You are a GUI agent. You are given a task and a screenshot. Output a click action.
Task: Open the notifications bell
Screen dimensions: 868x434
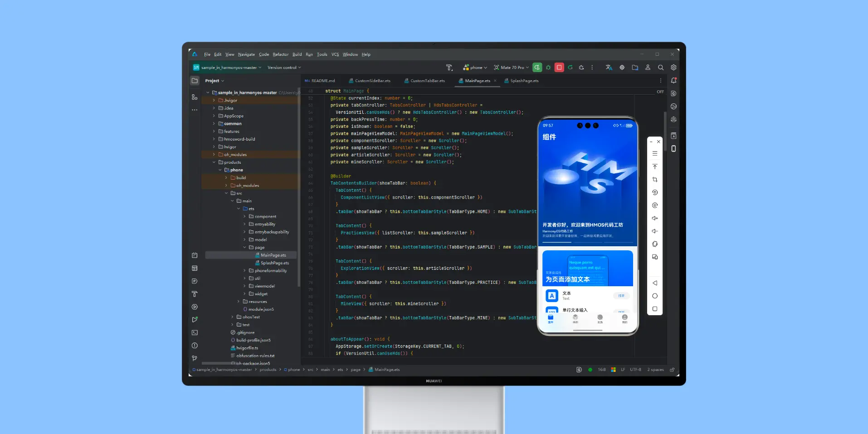coord(673,81)
